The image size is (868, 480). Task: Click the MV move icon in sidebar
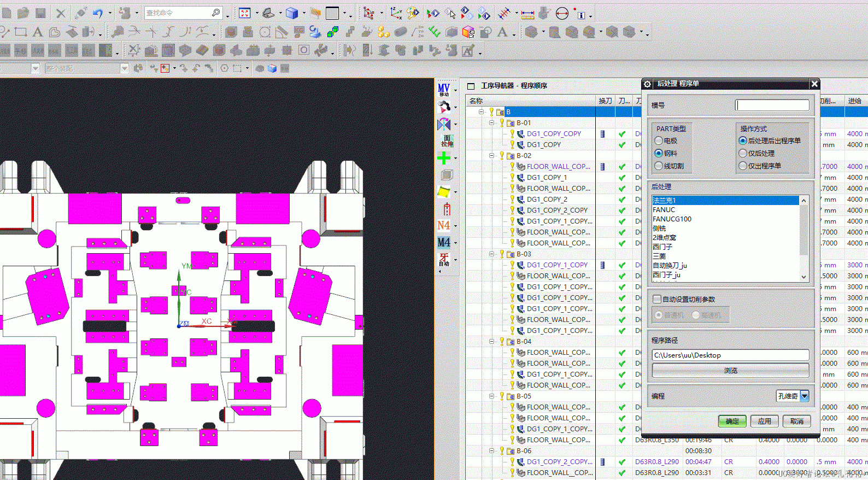(x=444, y=90)
